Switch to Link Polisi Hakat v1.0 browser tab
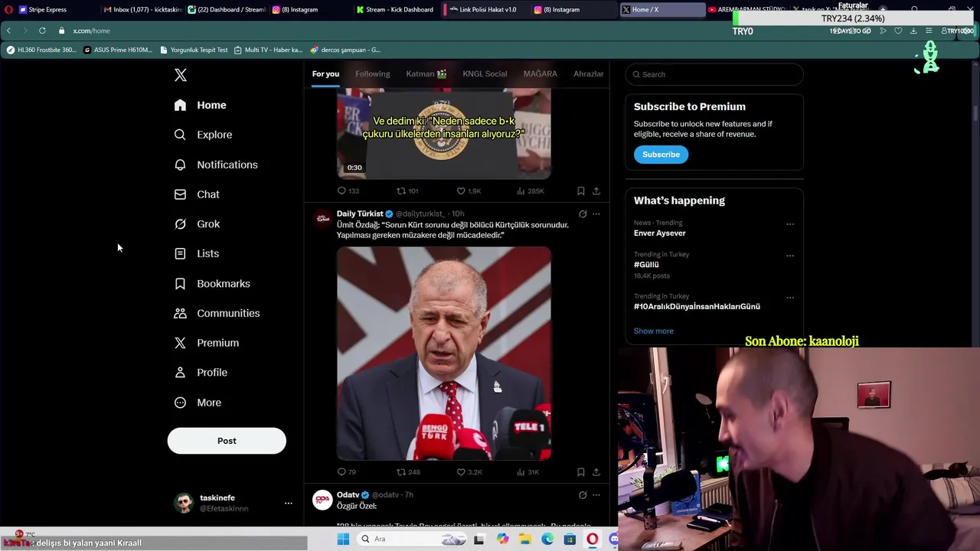Image resolution: width=980 pixels, height=551 pixels. click(485, 9)
